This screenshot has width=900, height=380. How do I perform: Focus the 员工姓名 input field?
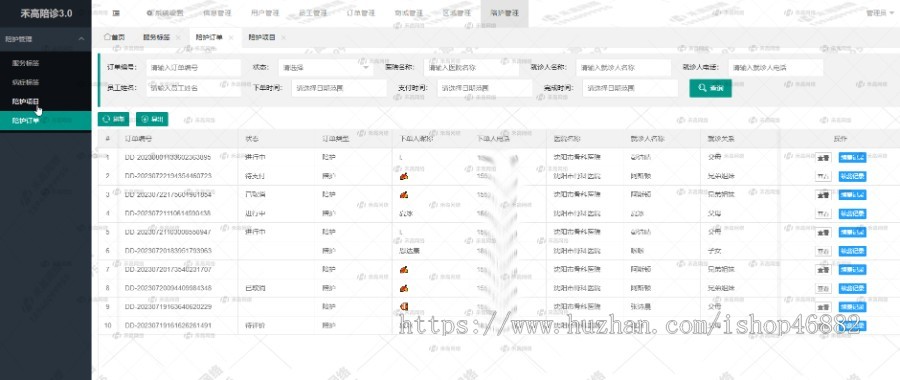tap(193, 88)
